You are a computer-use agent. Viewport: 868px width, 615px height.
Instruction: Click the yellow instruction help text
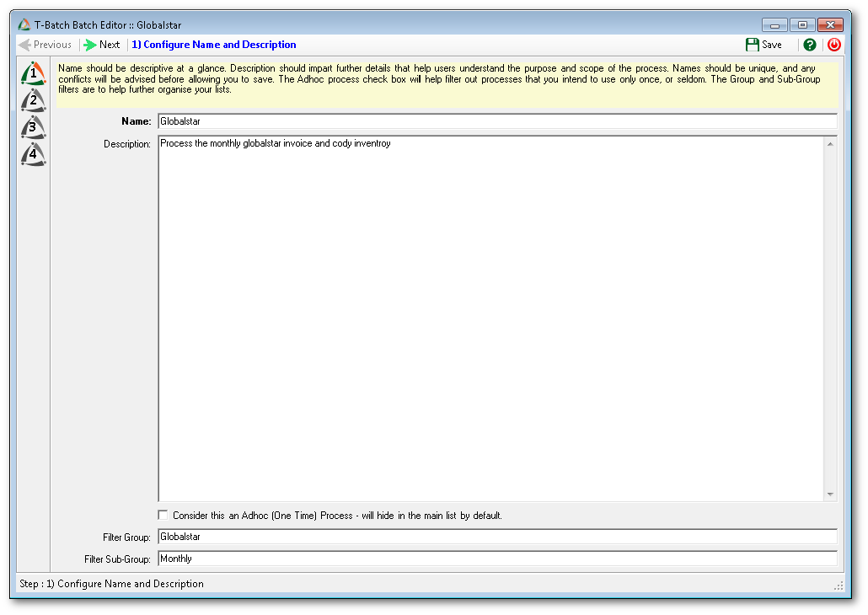[x=447, y=84]
